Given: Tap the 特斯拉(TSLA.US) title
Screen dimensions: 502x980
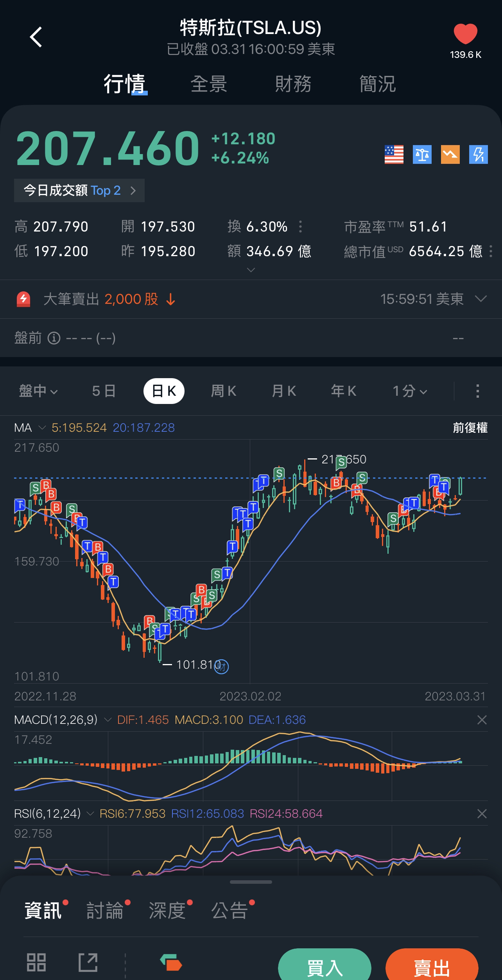Looking at the screenshot, I should (x=251, y=28).
